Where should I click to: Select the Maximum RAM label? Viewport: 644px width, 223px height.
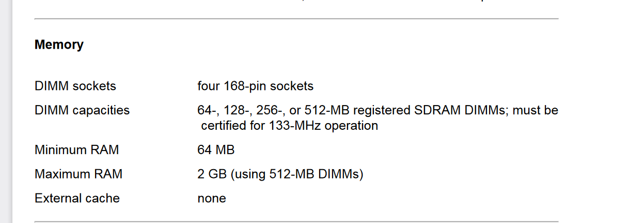[78, 174]
